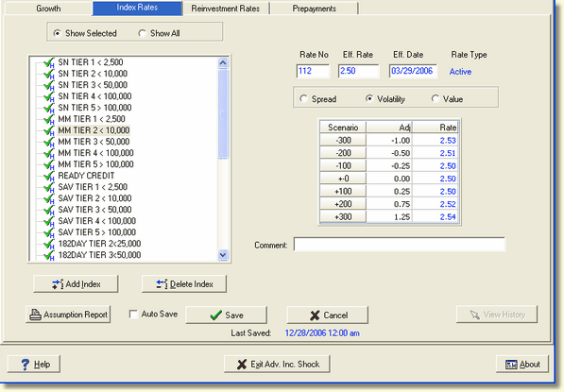Open the Assumption Report

[68, 315]
